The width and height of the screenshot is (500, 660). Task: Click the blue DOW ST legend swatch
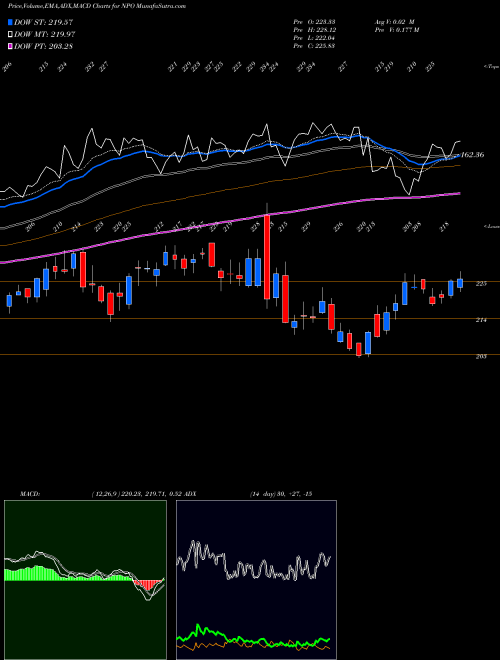click(10, 22)
